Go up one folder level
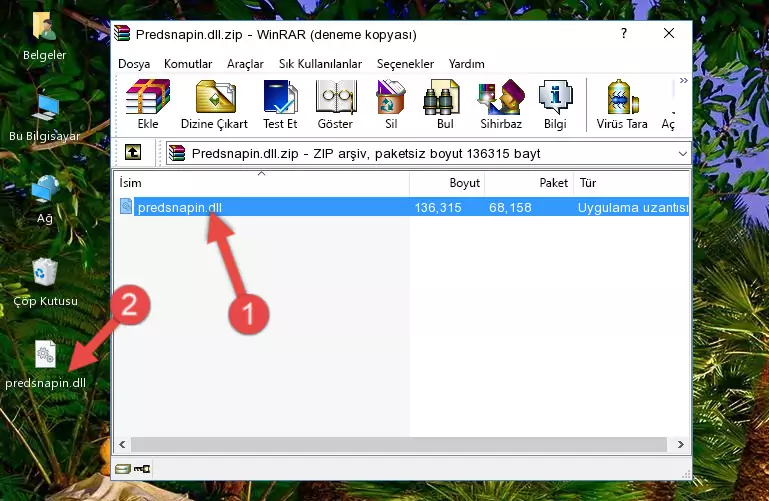 [133, 152]
